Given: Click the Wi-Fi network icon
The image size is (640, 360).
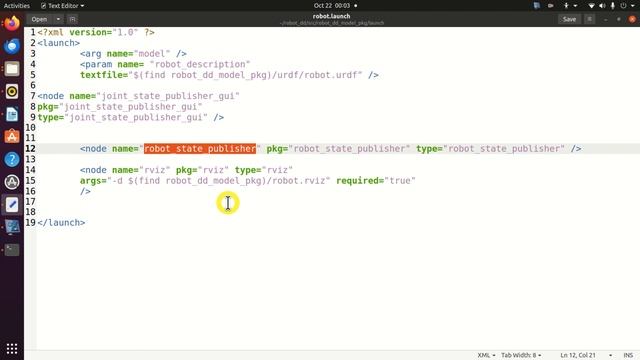Looking at the screenshot, I should [x=591, y=6].
